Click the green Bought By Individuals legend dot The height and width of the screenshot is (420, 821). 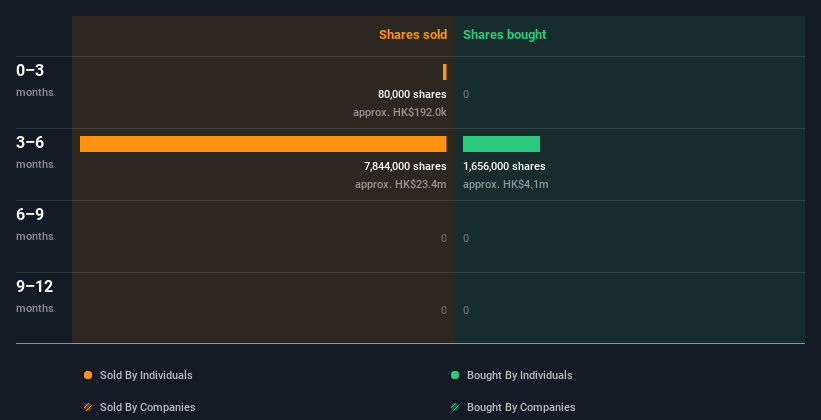pos(455,375)
